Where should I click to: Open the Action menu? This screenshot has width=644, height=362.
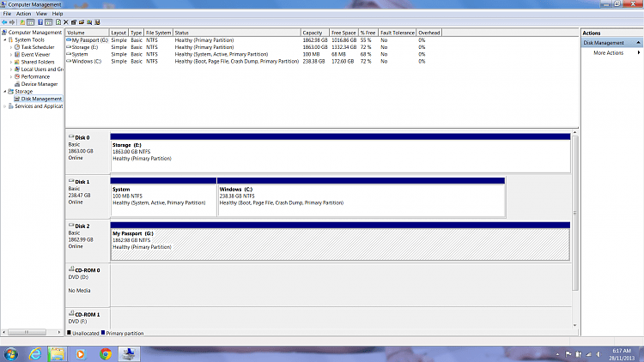[23, 14]
